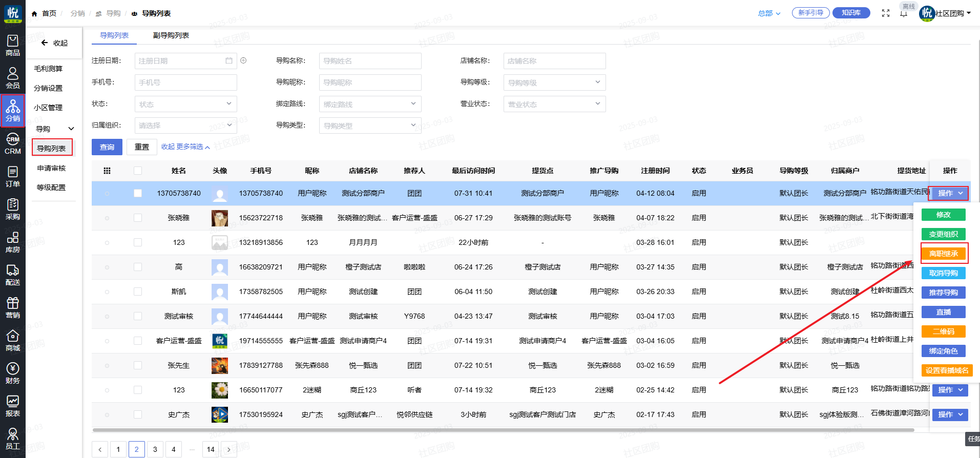Open the 导购类型 dropdown filter
This screenshot has width=980, height=458.
tap(370, 126)
